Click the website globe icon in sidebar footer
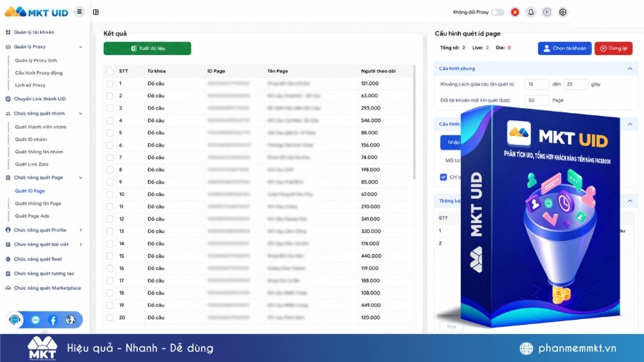 point(71,320)
